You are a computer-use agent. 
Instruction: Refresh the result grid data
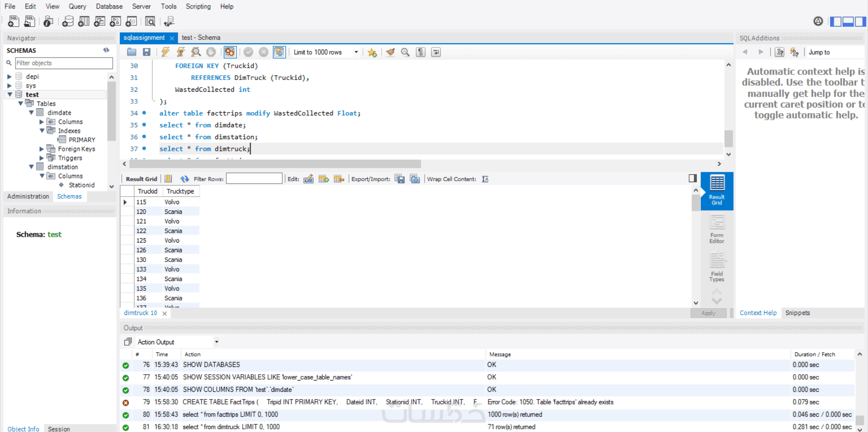(184, 179)
